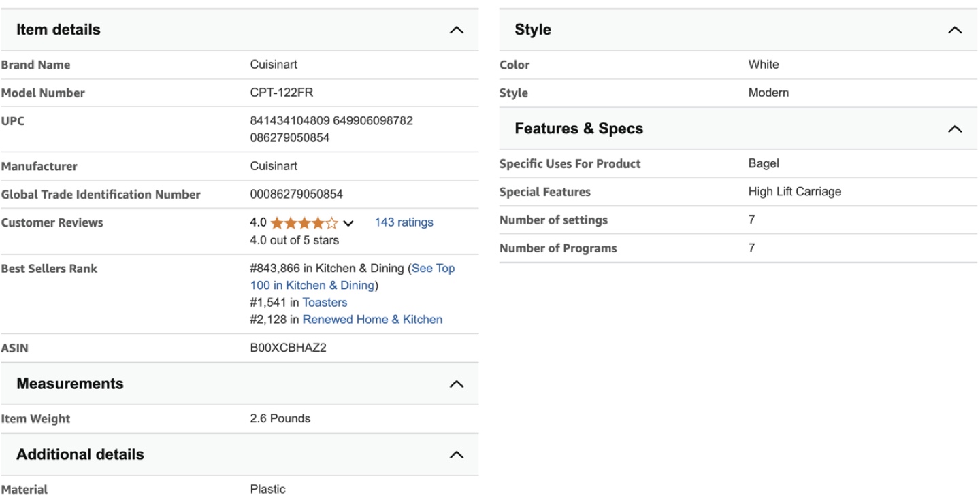
Task: Click the Specific Uses For Product label
Action: pyautogui.click(x=570, y=164)
